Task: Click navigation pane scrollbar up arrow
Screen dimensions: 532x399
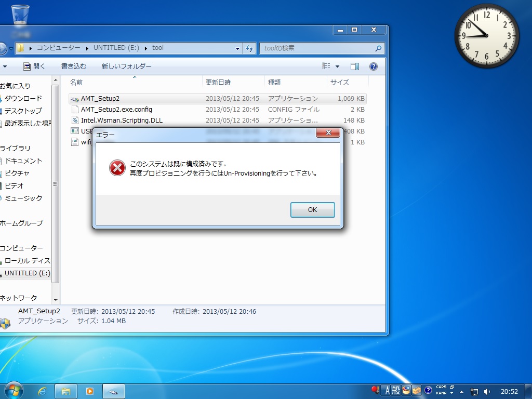Action: pos(56,81)
